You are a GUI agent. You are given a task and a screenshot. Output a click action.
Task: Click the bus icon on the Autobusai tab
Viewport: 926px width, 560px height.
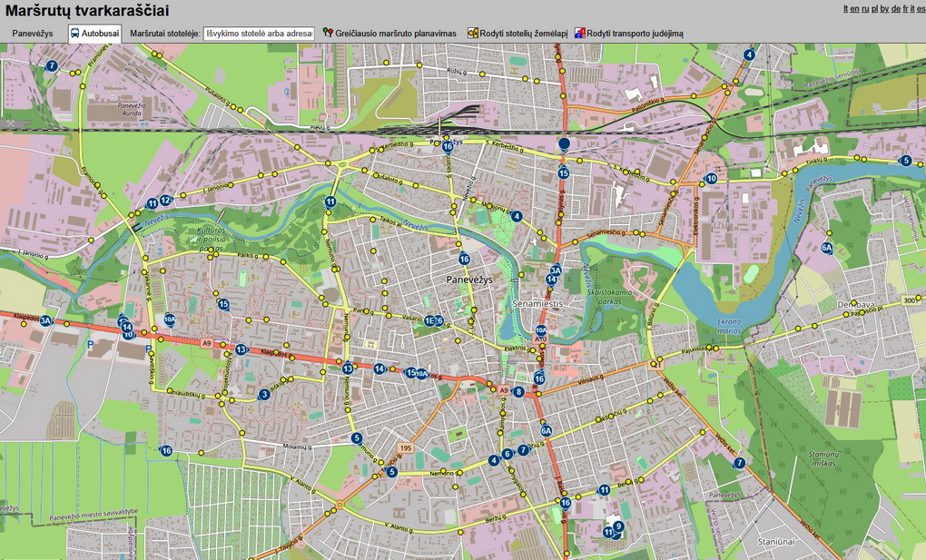(74, 34)
